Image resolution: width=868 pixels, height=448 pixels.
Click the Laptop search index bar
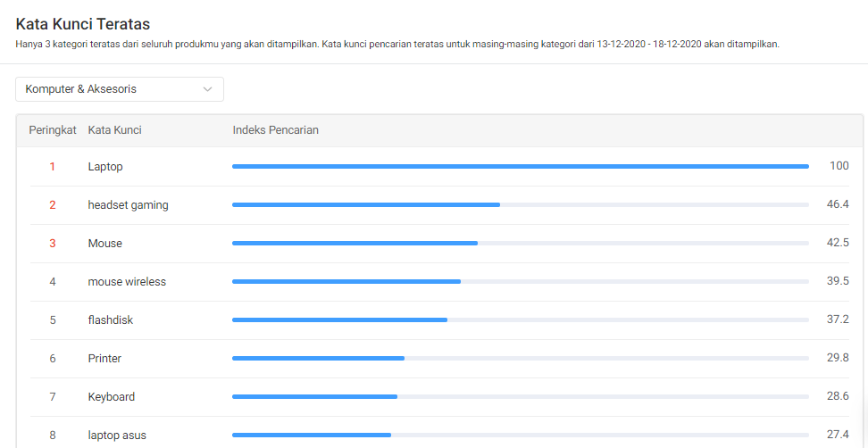(521, 167)
